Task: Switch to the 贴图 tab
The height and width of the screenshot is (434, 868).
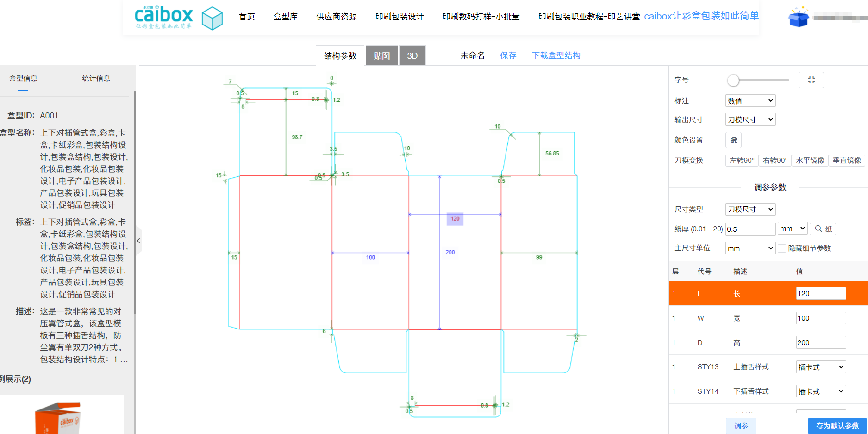Action: (x=381, y=56)
